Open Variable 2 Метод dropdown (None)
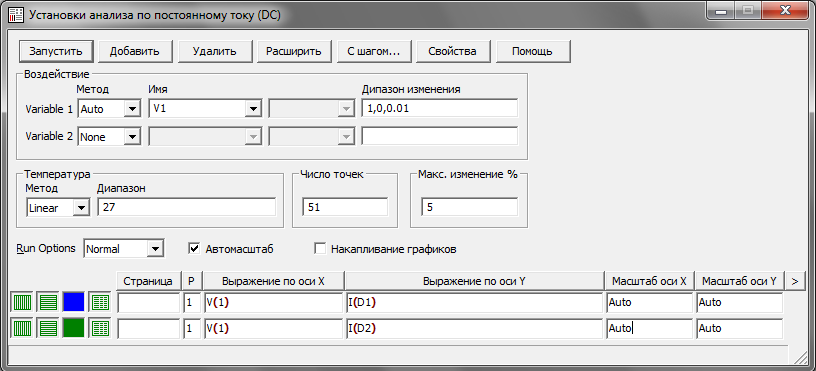 tap(109, 137)
